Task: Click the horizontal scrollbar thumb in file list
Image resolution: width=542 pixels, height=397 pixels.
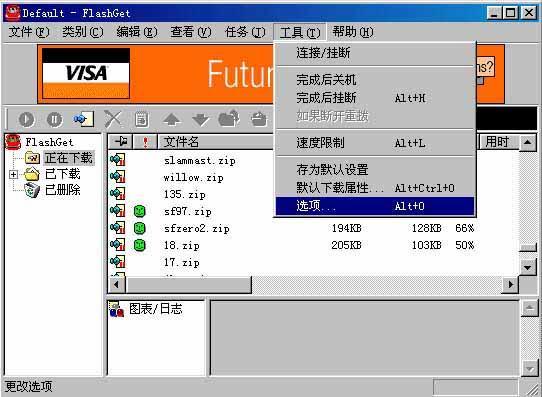Action: pos(189,285)
